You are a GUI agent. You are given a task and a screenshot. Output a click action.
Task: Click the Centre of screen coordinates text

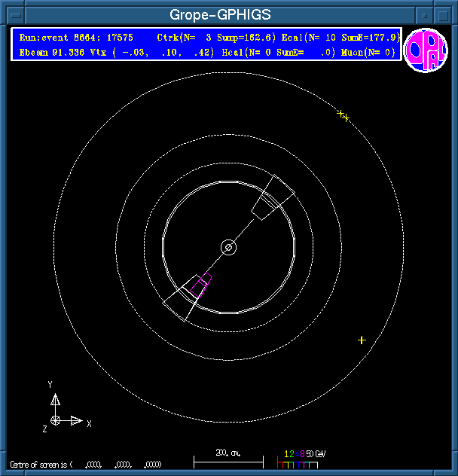point(85,464)
